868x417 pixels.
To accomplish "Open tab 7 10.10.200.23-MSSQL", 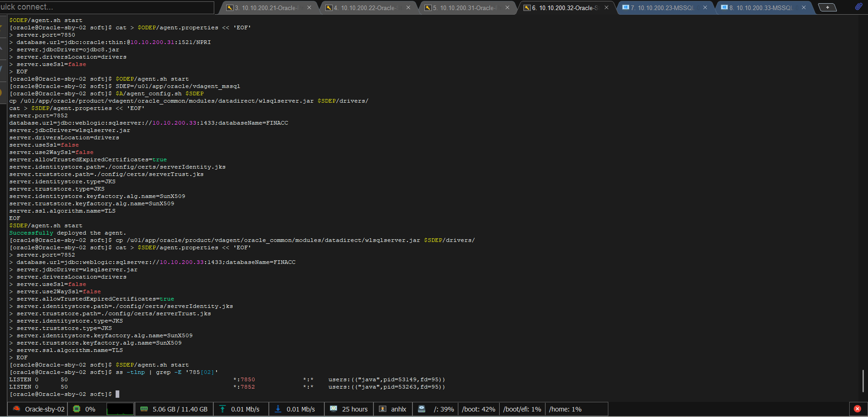I will (x=665, y=8).
